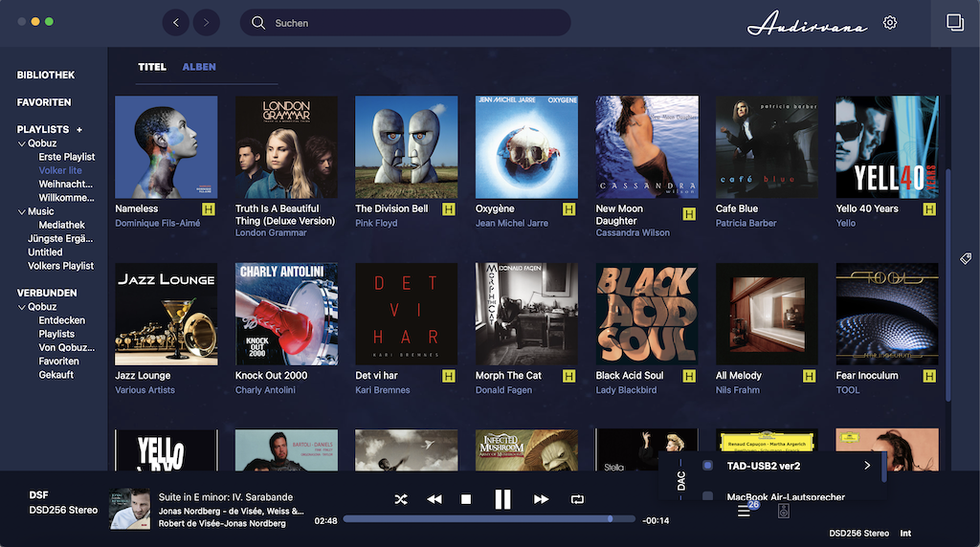Open Erste Playlist
The width and height of the screenshot is (980, 547).
67,157
